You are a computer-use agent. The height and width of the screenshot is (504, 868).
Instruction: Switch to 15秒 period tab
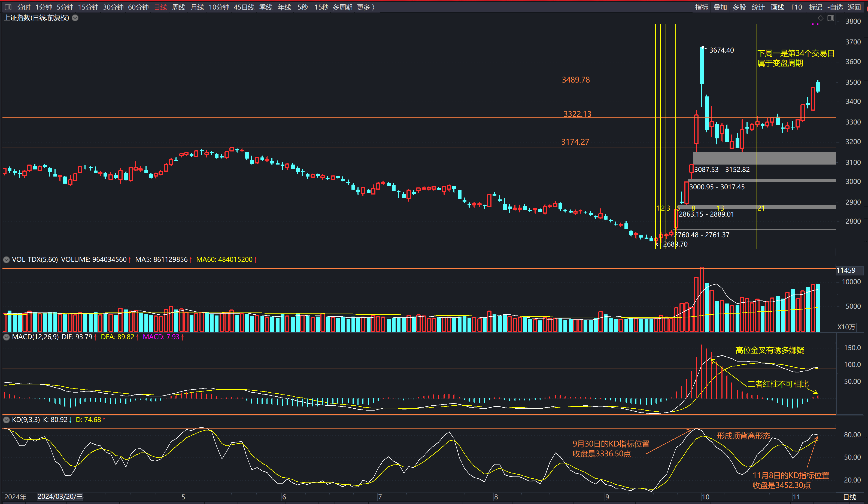point(321,7)
